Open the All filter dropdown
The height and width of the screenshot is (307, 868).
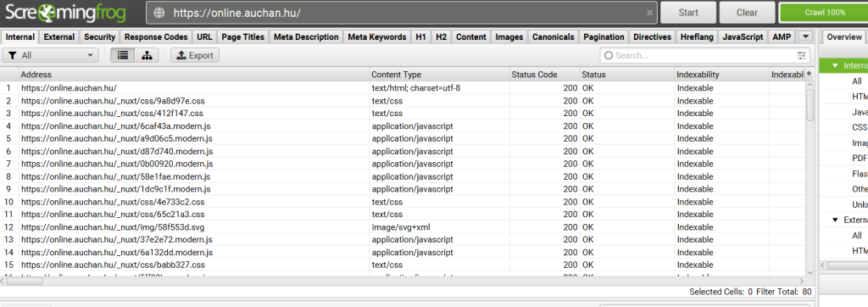click(x=51, y=55)
